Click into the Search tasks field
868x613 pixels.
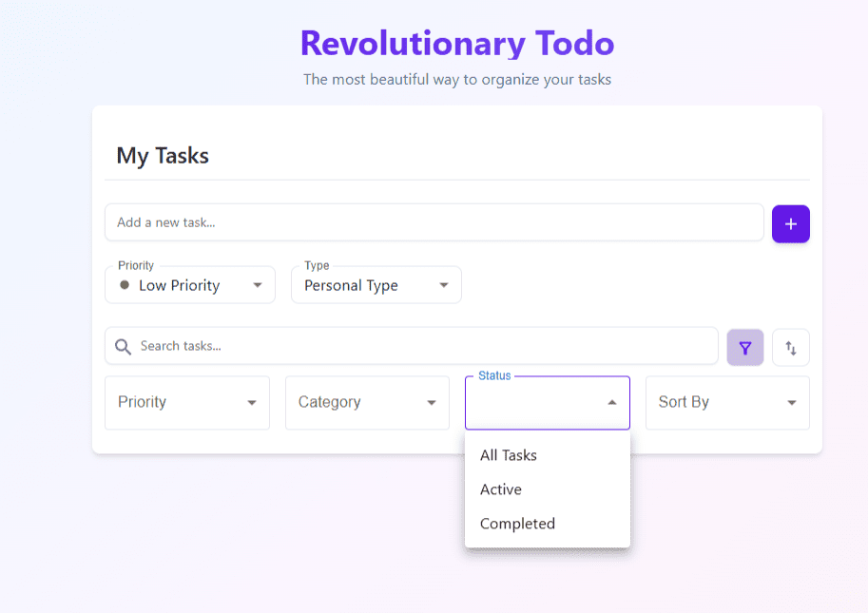[x=412, y=346]
